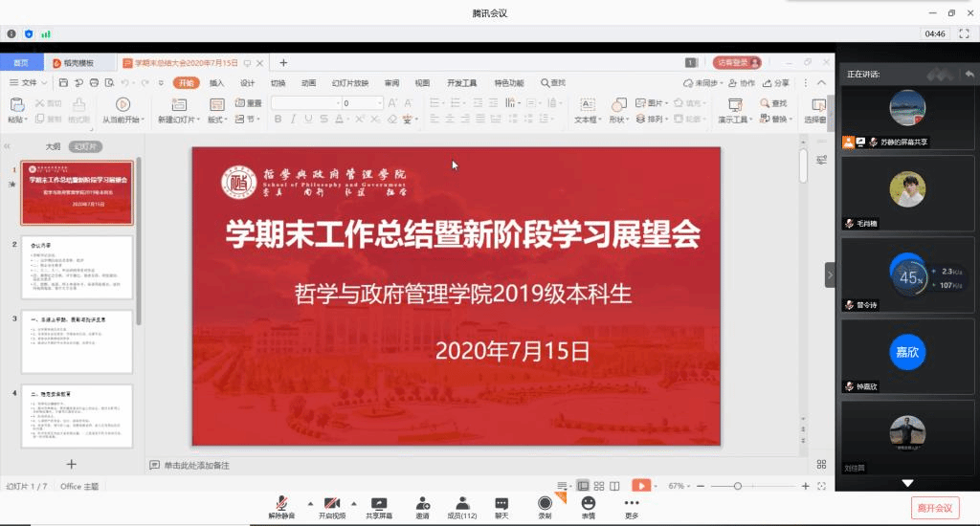Open More options in meeting toolbar
This screenshot has height=526, width=980.
click(x=632, y=507)
